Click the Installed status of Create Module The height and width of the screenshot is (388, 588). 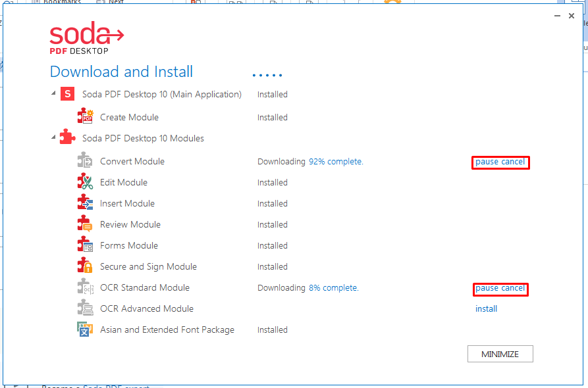(x=273, y=118)
